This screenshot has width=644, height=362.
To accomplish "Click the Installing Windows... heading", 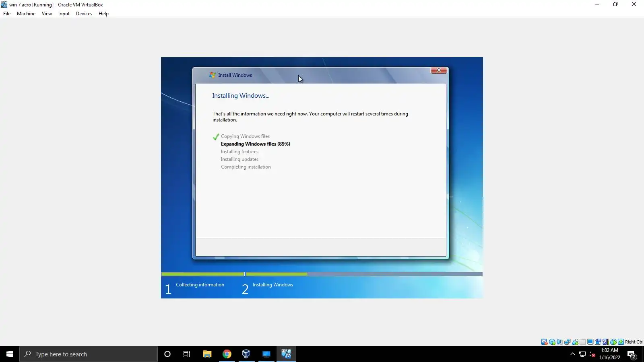I will pyautogui.click(x=241, y=96).
